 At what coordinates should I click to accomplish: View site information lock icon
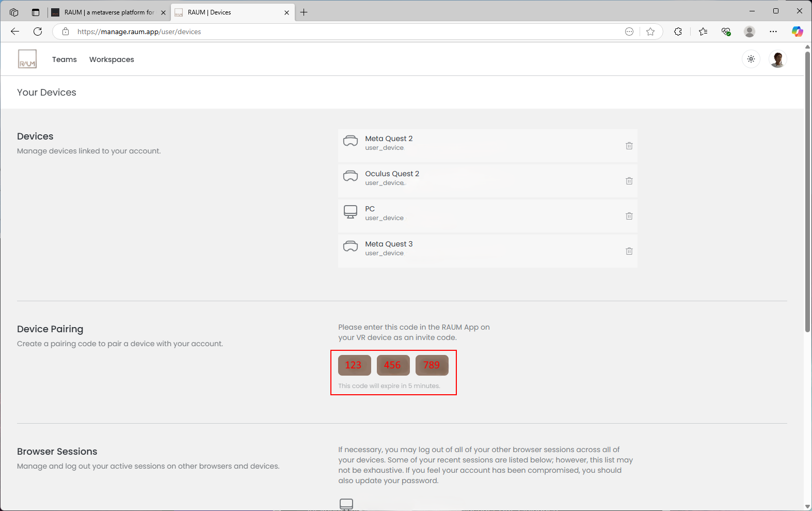pos(66,32)
